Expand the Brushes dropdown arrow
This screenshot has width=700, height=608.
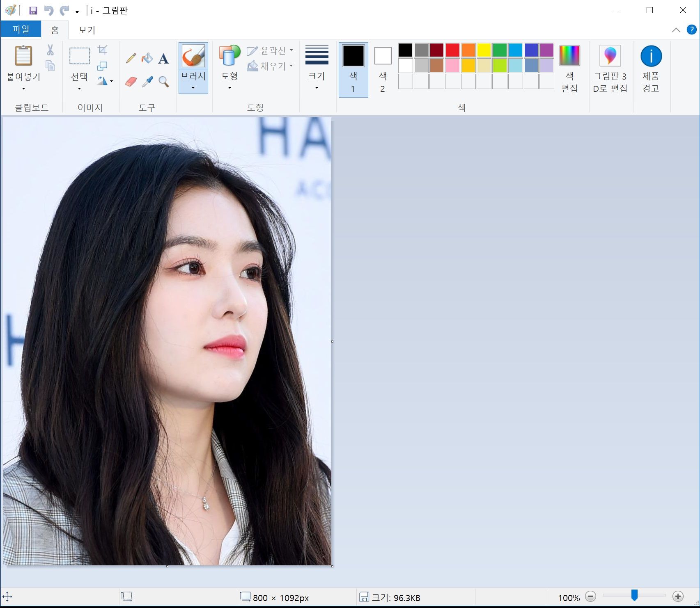point(193,88)
